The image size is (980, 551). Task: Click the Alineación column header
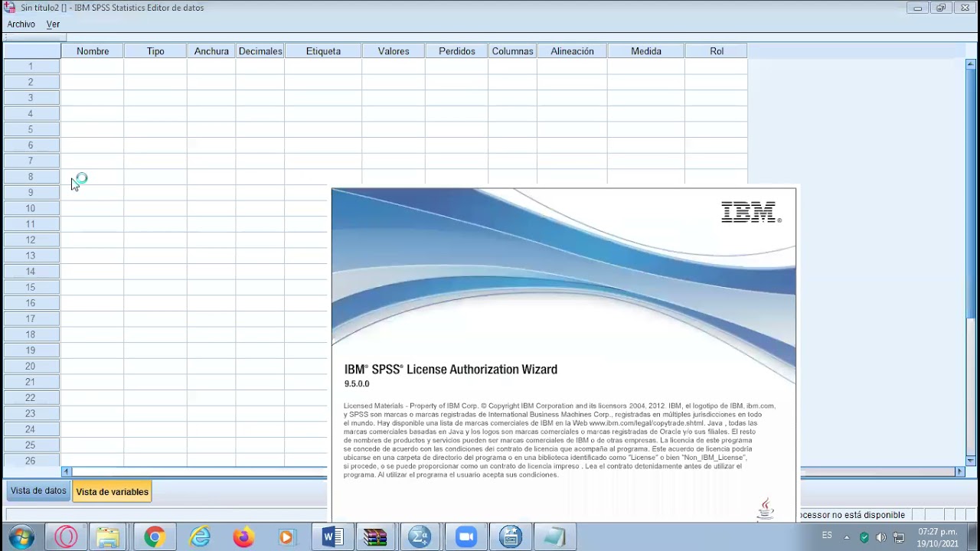tap(572, 51)
